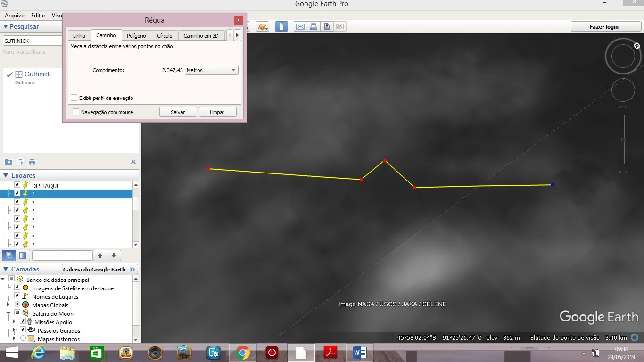
Task: Click add-folder icon in search panel
Action: point(8,162)
